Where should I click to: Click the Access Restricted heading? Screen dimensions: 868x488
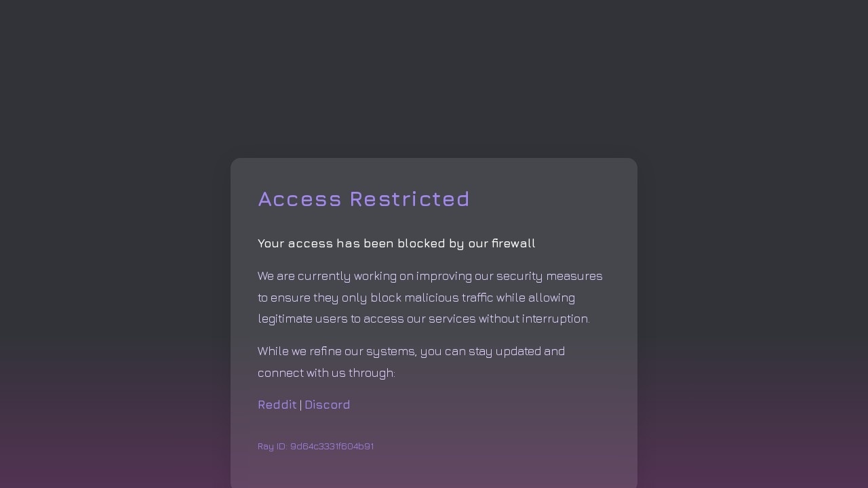(364, 199)
